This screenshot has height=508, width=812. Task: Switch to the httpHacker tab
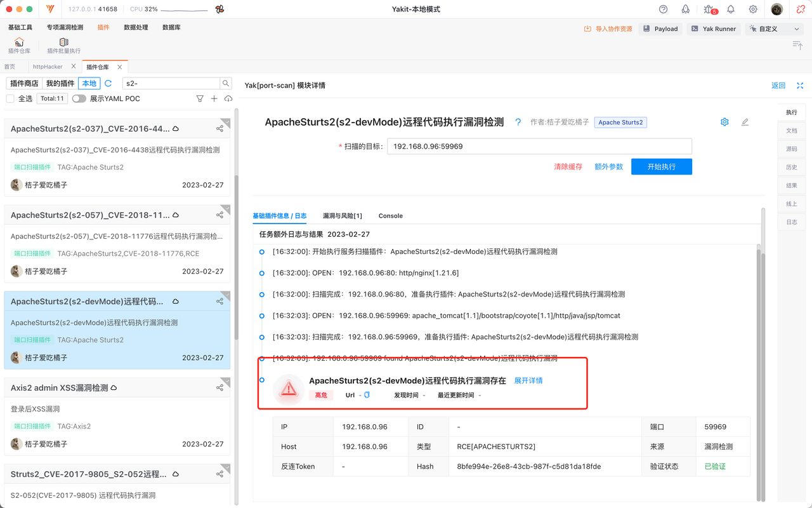pyautogui.click(x=48, y=67)
